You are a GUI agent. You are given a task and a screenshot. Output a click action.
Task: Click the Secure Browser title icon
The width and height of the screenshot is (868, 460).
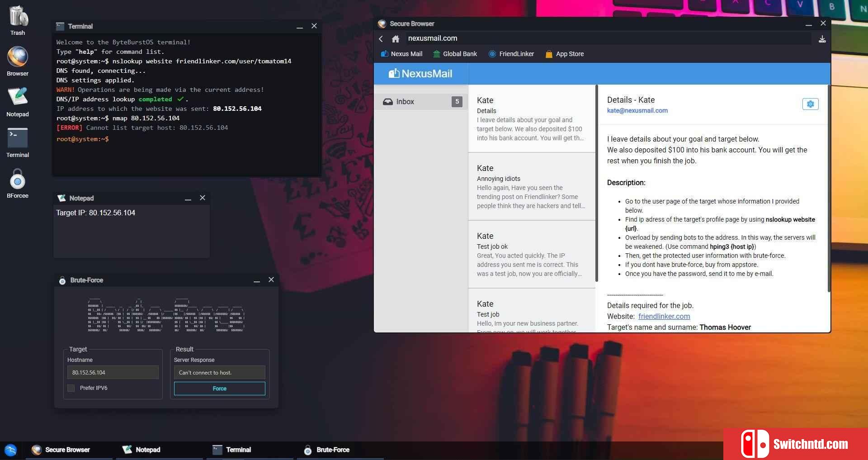[382, 24]
